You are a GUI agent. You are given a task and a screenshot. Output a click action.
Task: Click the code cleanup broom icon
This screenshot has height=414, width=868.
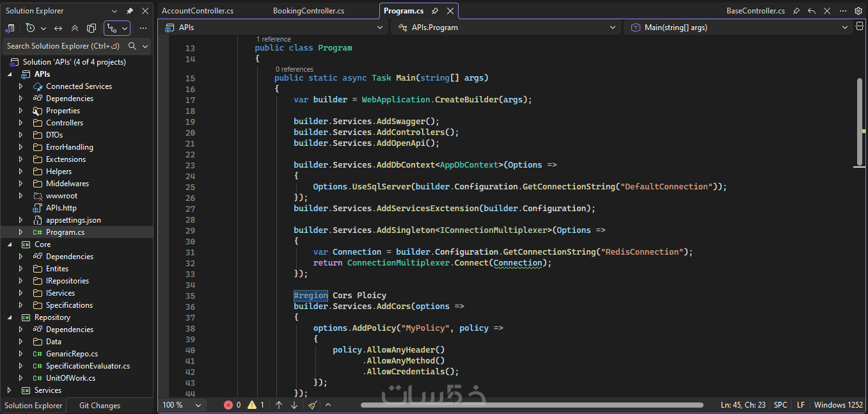click(x=312, y=405)
